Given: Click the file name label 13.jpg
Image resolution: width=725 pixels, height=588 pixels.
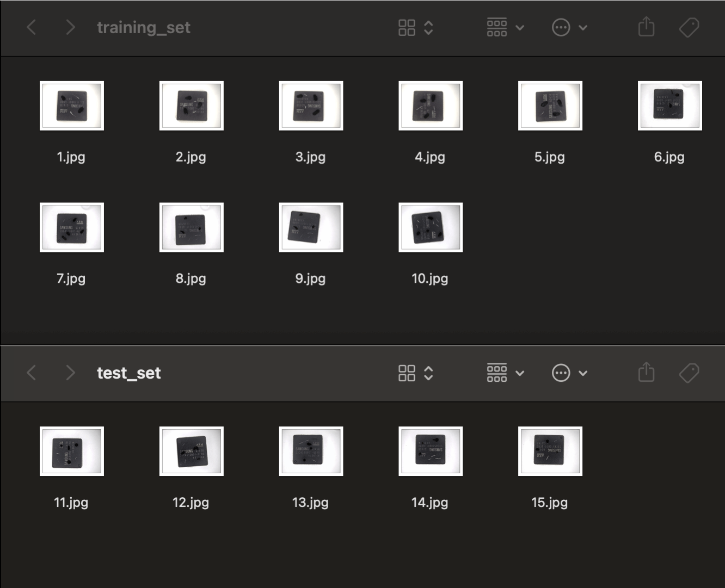Looking at the screenshot, I should 311,503.
